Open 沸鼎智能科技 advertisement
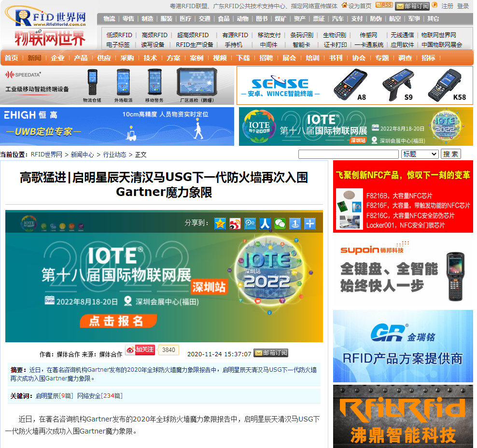The width and height of the screenshot is (477, 448). click(403, 416)
